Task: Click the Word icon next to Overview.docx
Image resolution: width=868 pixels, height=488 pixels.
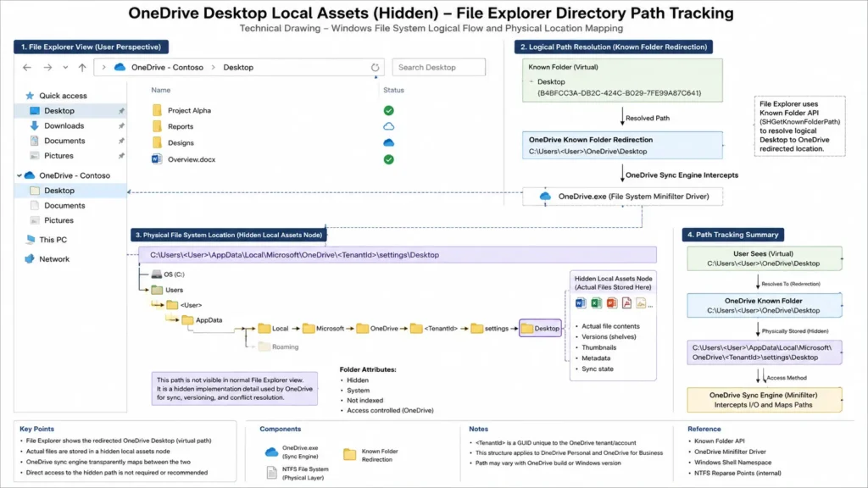Action: [x=157, y=159]
